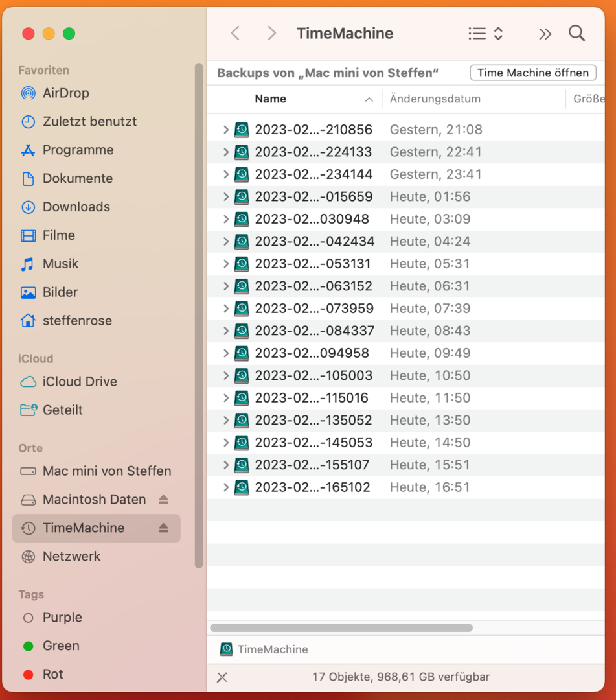Screen dimensions: 616x700
Task: Expand backup 2023-02...-073959
Action: point(225,308)
